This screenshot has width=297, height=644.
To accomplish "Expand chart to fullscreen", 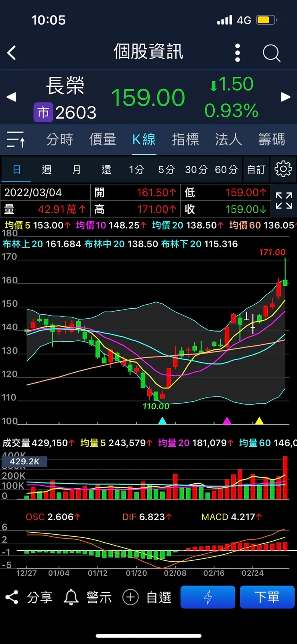I will pos(284,200).
